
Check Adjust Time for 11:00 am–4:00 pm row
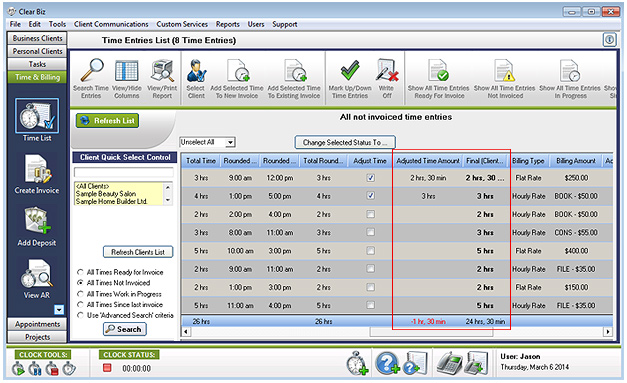click(x=371, y=305)
